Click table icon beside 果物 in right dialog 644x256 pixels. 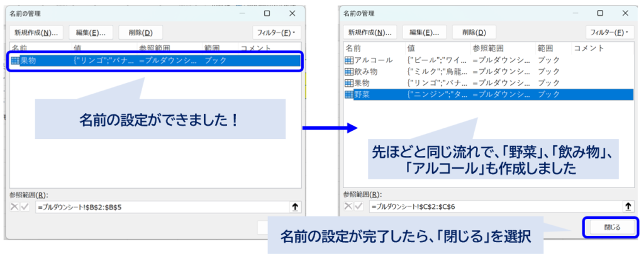point(348,83)
